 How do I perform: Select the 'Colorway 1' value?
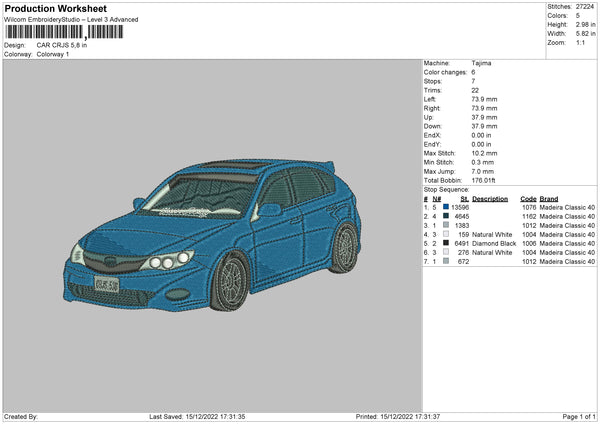click(53, 54)
